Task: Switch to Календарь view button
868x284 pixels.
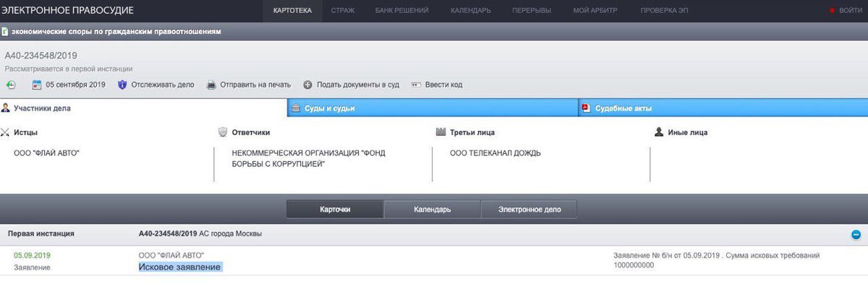Action: point(433,210)
